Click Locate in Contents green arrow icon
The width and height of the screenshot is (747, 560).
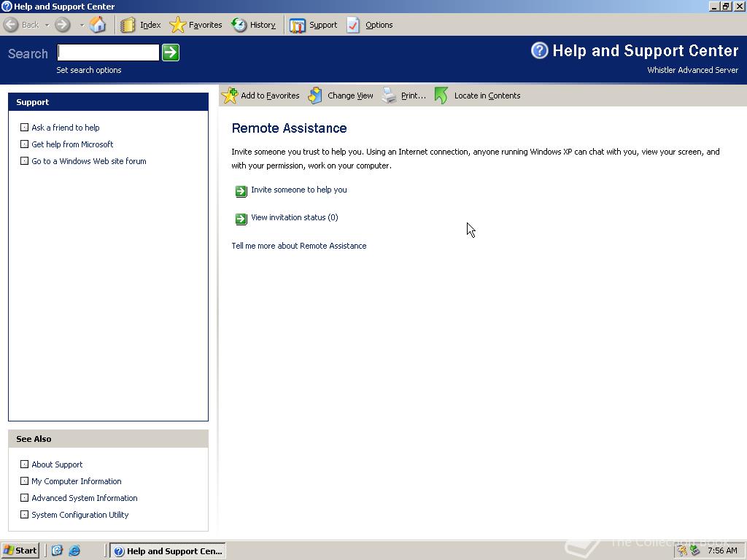[441, 96]
